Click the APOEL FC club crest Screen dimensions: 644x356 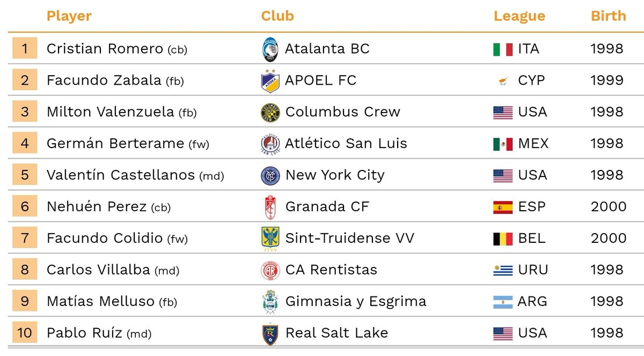(x=270, y=80)
